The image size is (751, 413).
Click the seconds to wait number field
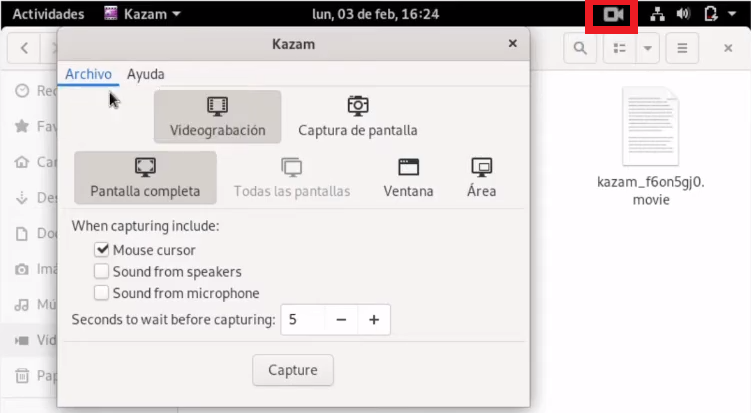pyautogui.click(x=303, y=320)
